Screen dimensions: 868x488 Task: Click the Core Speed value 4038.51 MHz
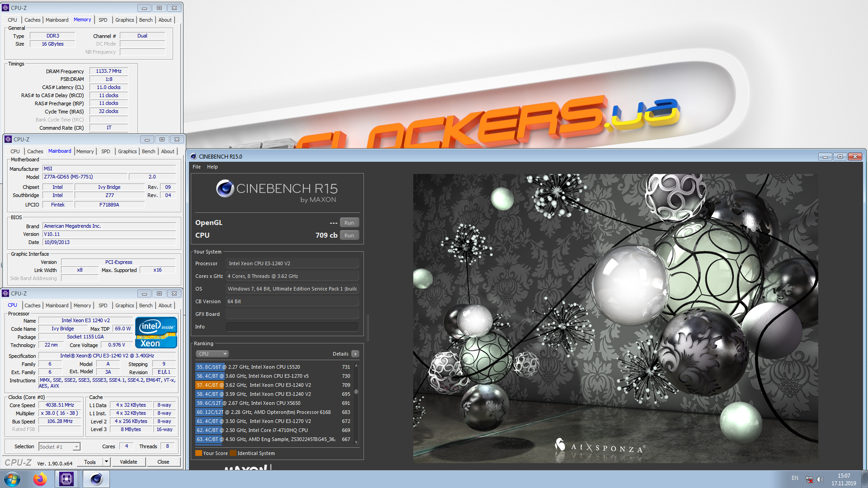coord(60,405)
